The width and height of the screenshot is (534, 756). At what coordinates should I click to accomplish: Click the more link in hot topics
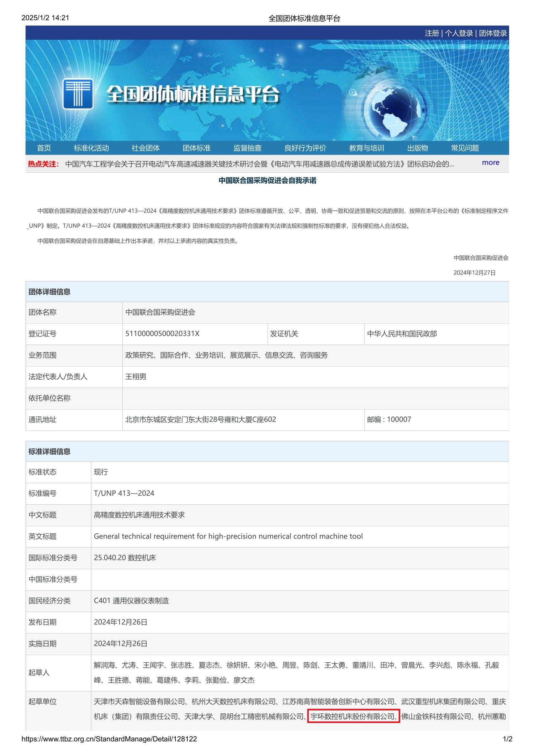coord(491,162)
